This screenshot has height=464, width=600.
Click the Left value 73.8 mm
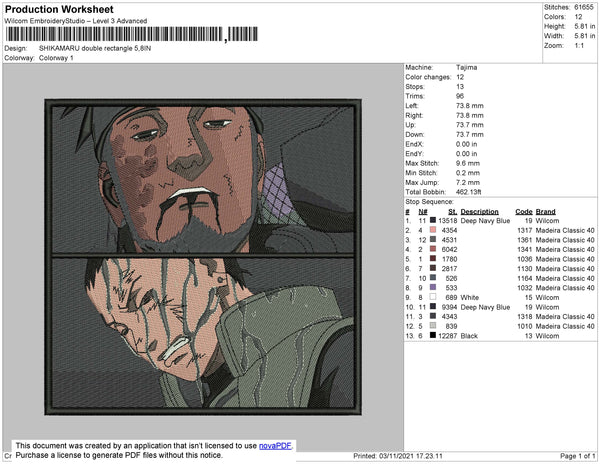pos(470,106)
